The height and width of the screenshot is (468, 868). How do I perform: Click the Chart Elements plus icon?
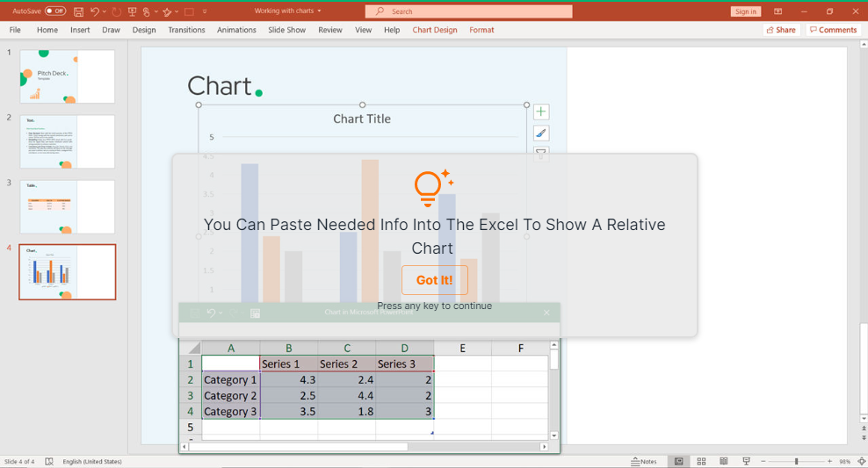(541, 112)
